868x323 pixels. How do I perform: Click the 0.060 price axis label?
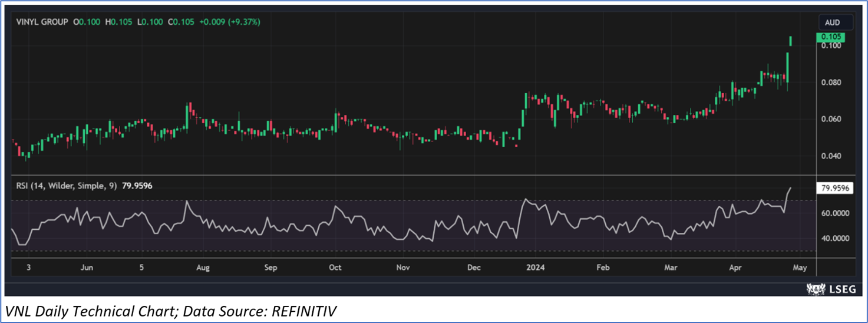[832, 119]
